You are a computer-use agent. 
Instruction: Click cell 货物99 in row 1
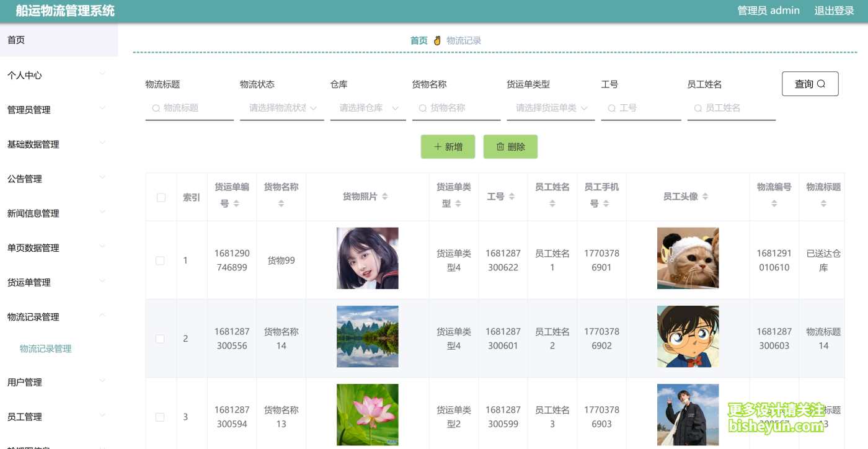(x=281, y=260)
